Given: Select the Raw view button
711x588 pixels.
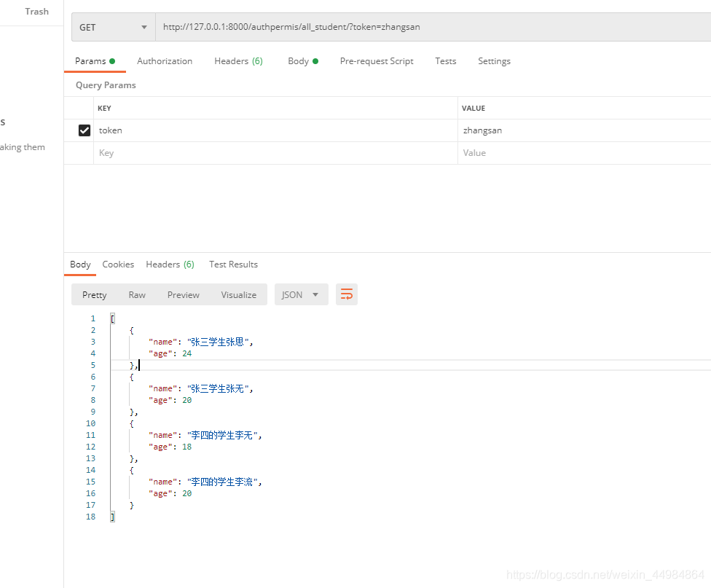Looking at the screenshot, I should (137, 295).
